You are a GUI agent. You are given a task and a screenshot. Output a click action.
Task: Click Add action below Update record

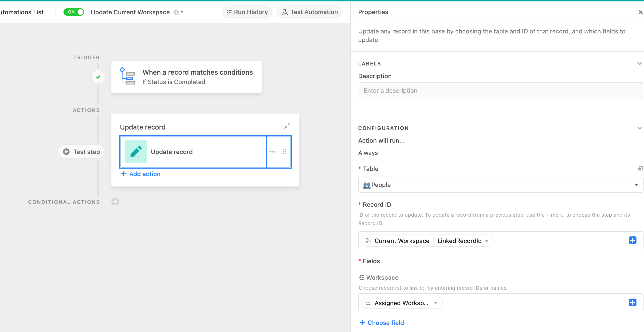[x=141, y=174]
